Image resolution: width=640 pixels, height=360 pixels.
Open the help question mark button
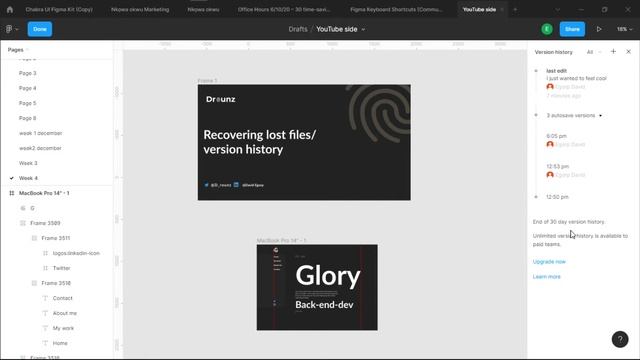click(x=620, y=339)
